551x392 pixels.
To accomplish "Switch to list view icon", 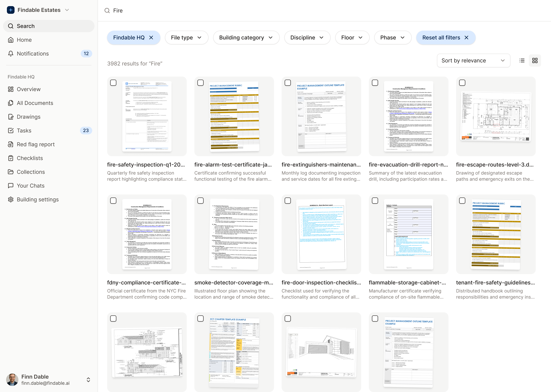I will tap(522, 61).
